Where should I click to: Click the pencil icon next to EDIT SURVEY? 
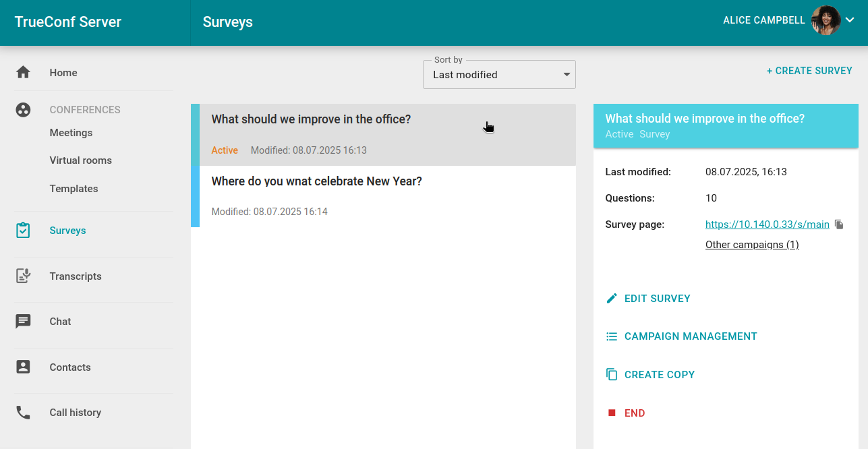click(612, 297)
